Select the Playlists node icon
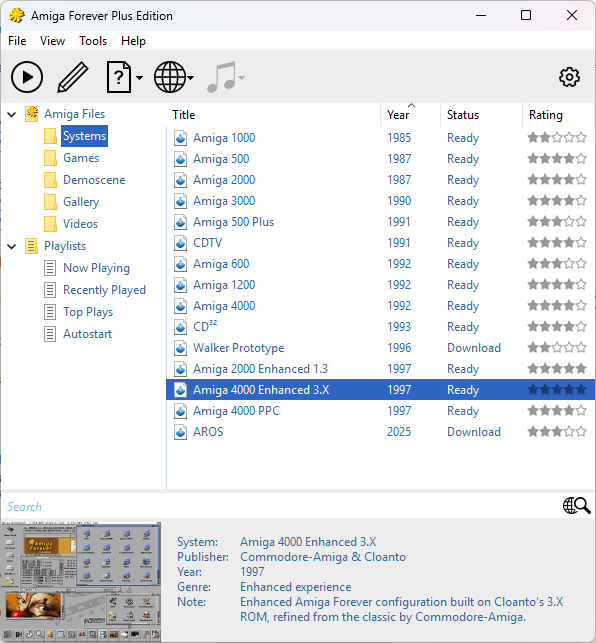Image resolution: width=596 pixels, height=643 pixels. pyautogui.click(x=32, y=246)
